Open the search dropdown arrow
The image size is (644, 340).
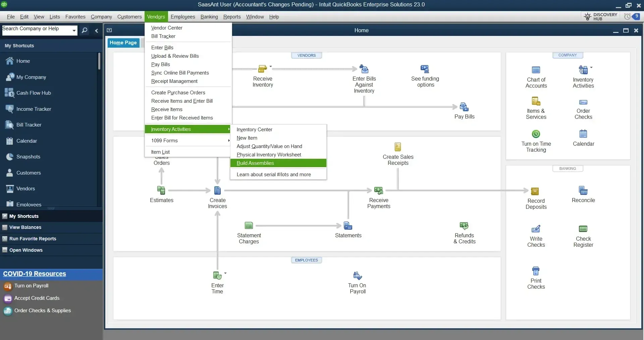[x=74, y=30]
